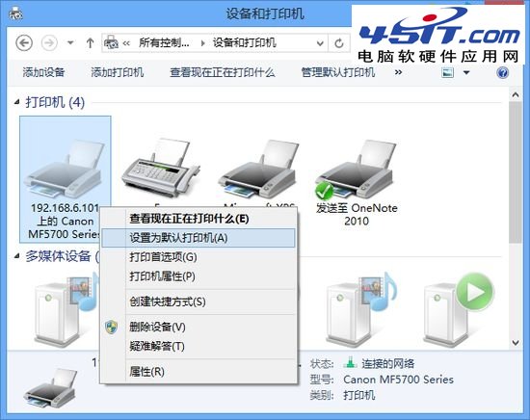Click the Back navigation arrow
Screen dimensions: 530x420
(x=24, y=43)
